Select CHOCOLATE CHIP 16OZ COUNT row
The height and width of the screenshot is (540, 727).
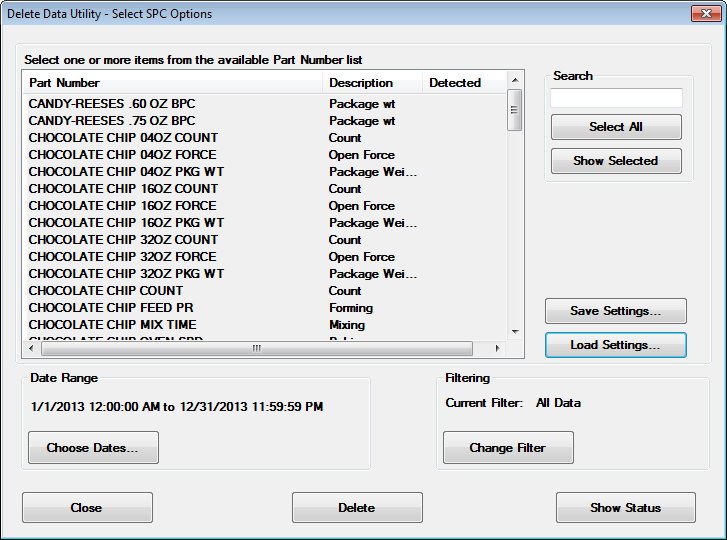123,189
